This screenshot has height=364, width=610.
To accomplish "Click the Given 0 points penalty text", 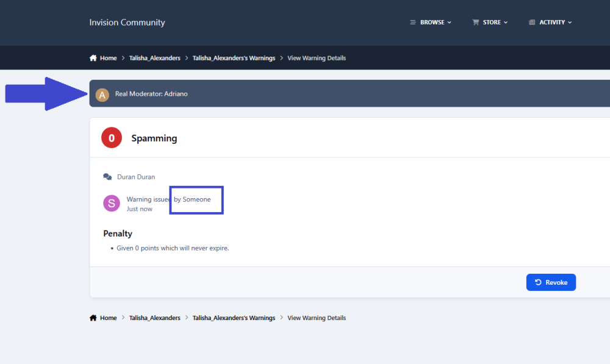I will [x=173, y=248].
